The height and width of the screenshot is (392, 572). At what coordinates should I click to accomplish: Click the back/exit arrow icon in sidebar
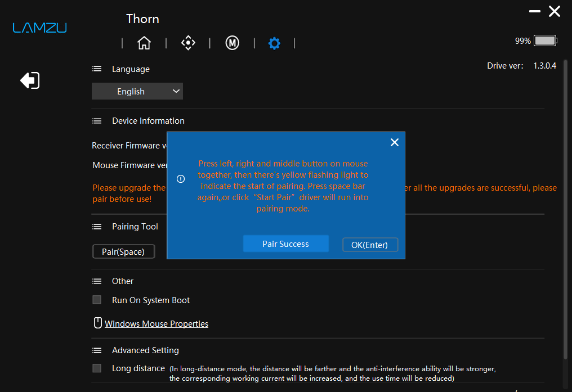click(30, 80)
